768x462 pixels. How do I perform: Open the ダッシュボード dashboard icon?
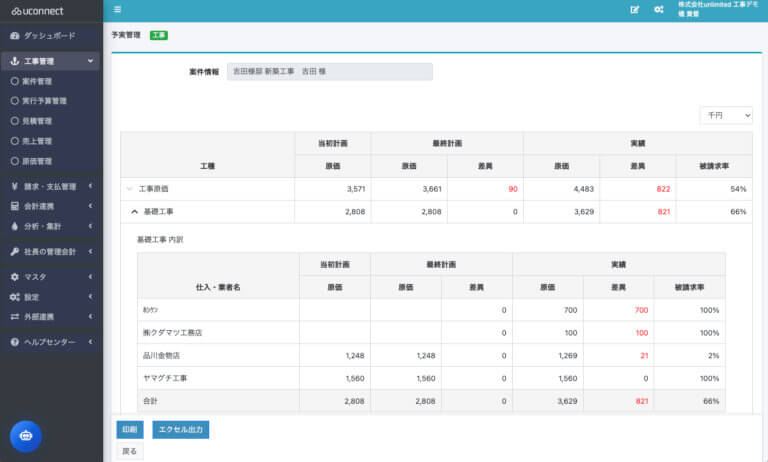(15, 36)
